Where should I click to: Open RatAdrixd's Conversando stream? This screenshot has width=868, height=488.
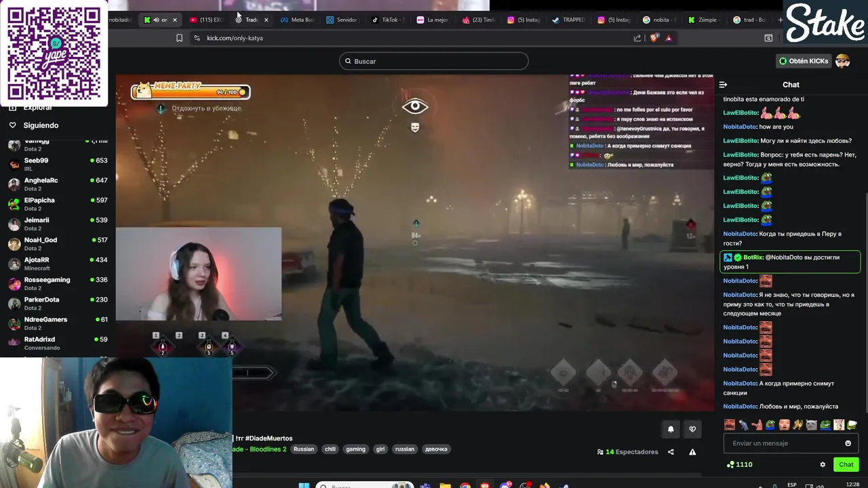point(58,343)
